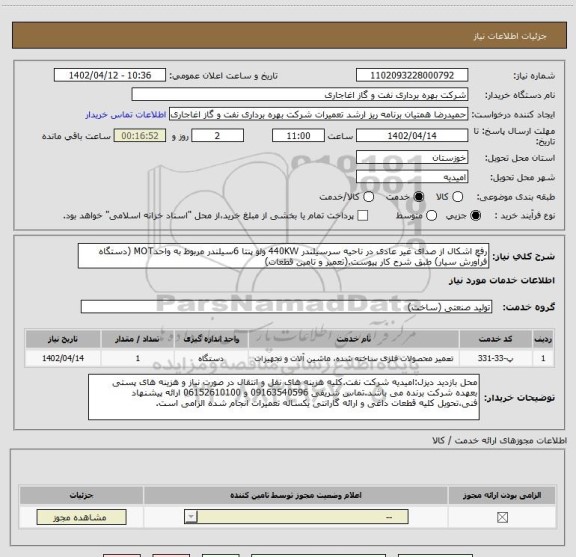Click the 'اطلاعات مجوزهای ارائه خدمت / کالا' heading
This screenshot has width=576, height=557.
tap(499, 440)
